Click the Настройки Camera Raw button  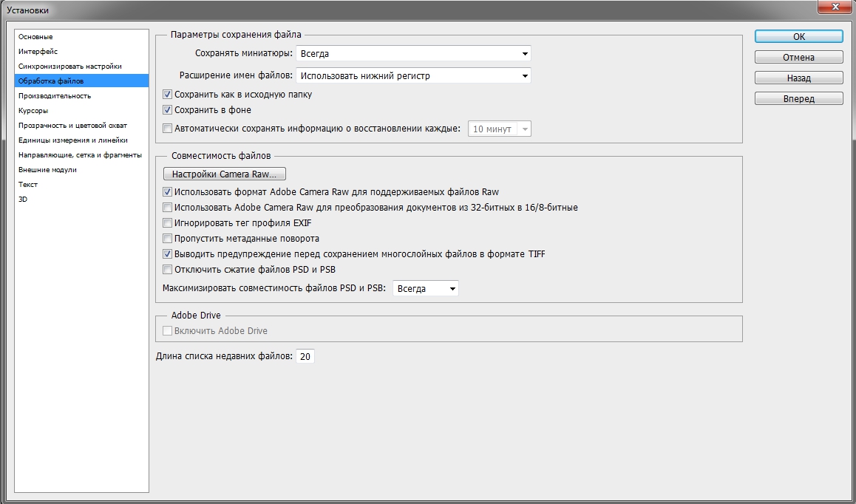click(x=225, y=174)
